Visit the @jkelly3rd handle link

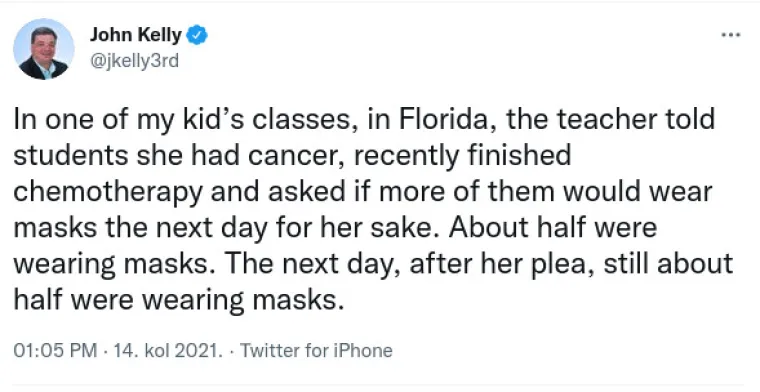(x=134, y=62)
